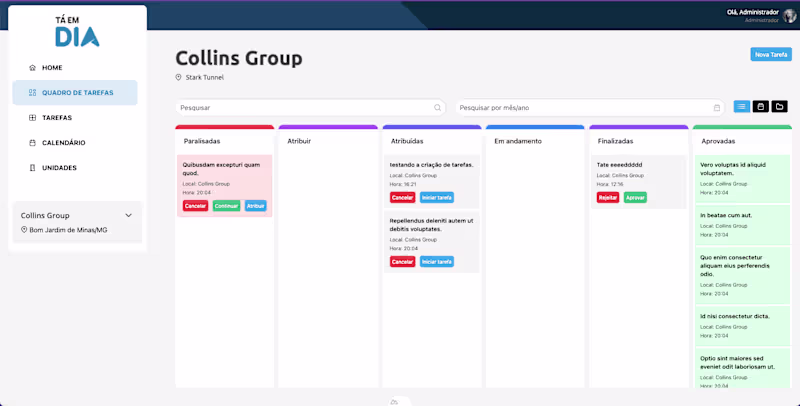Click Aprovar on Tate eeeeddddd task
The width and height of the screenshot is (800, 406).
pyautogui.click(x=635, y=197)
